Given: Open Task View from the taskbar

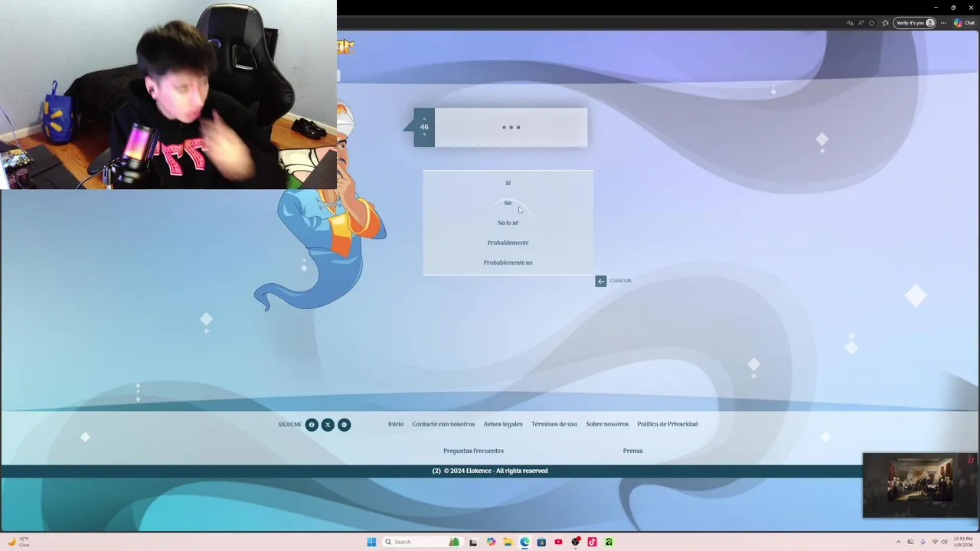Looking at the screenshot, I should [473, 542].
